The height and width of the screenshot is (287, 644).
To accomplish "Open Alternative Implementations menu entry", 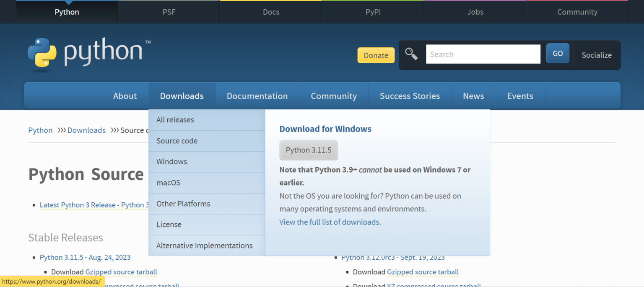I will [204, 246].
